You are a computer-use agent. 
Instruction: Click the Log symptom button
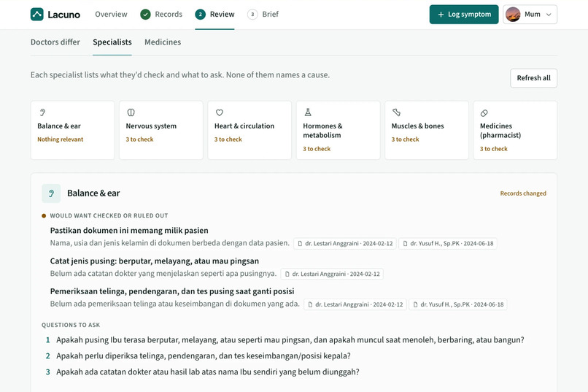464,15
